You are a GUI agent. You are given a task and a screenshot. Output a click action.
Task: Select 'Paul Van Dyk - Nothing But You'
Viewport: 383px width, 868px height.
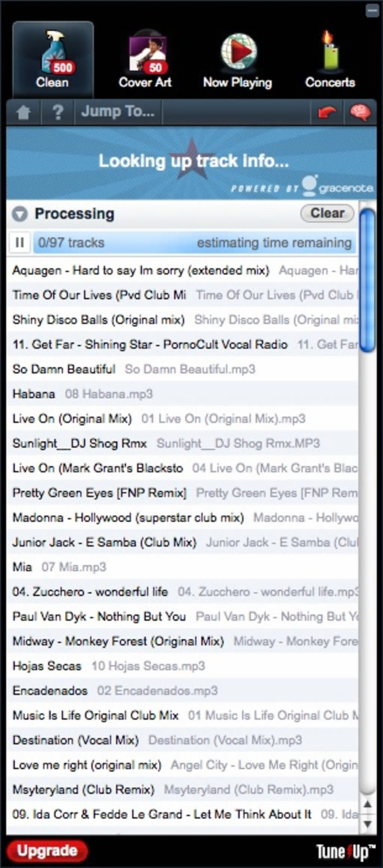182,617
